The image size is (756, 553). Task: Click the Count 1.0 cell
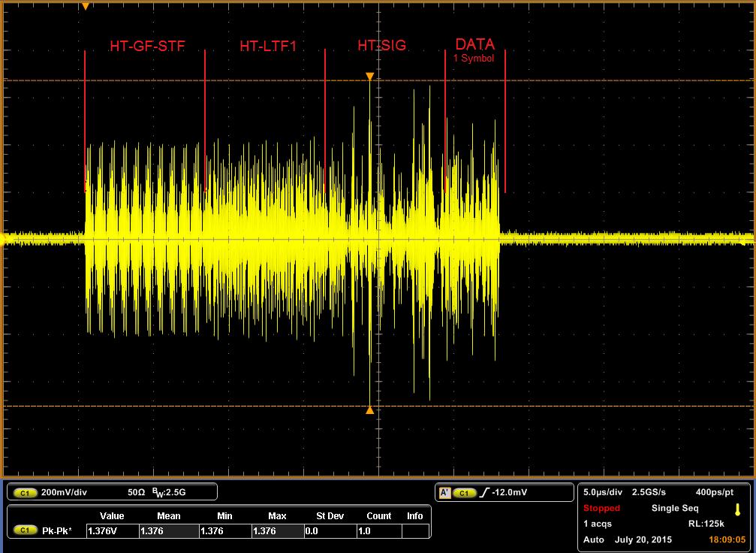point(379,530)
